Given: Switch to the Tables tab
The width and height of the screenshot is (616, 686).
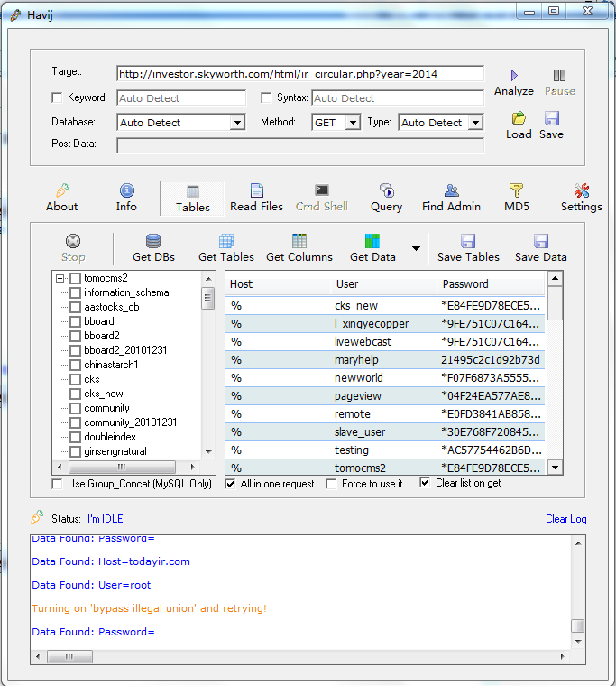Looking at the screenshot, I should tap(192, 199).
